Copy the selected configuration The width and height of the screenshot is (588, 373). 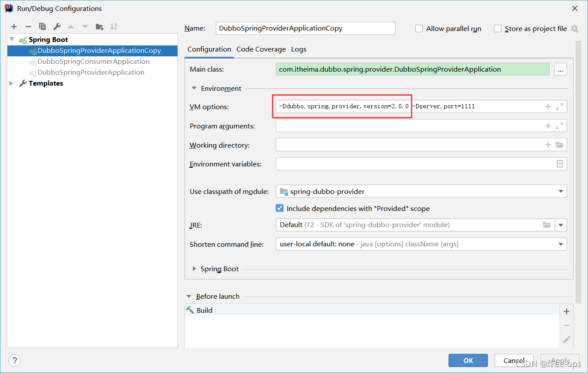42,27
